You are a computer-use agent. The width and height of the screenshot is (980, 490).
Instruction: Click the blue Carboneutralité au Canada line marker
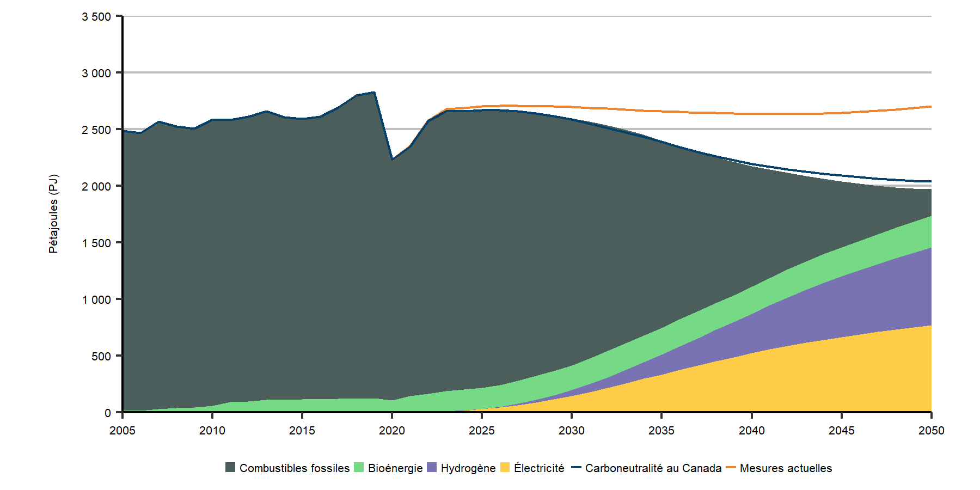point(576,468)
